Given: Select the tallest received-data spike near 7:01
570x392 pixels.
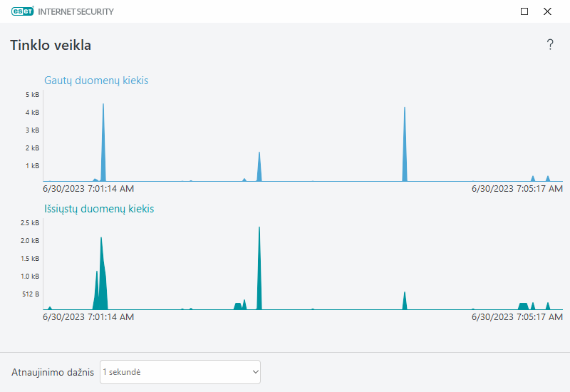Looking at the screenshot, I should [x=103, y=142].
